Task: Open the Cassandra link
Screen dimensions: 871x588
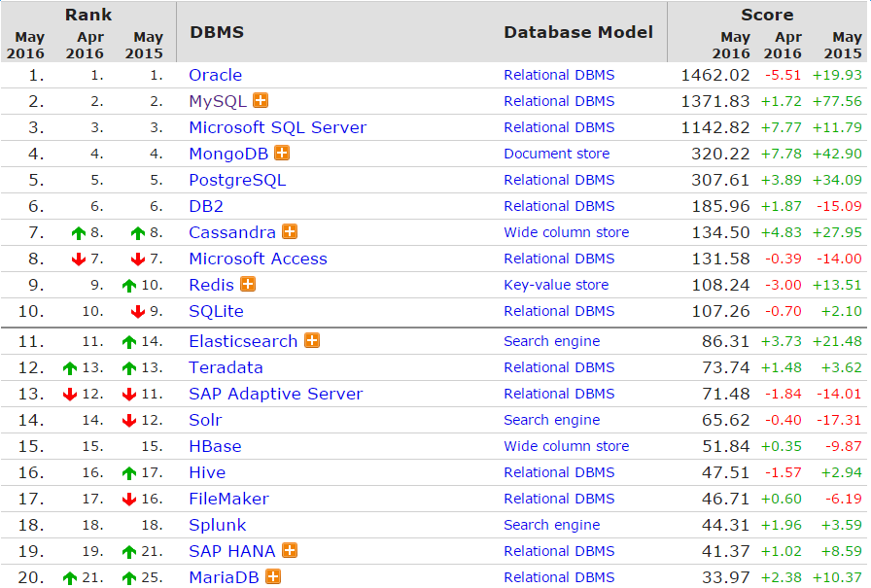Action: click(232, 232)
